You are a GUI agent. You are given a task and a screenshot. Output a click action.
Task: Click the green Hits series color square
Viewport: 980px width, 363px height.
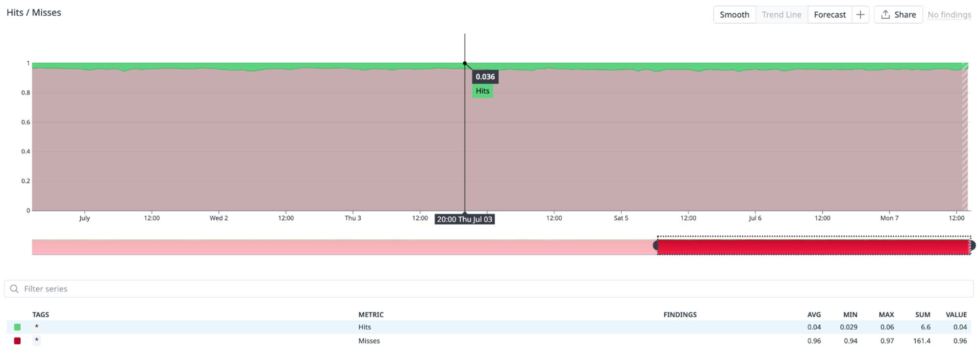click(18, 327)
